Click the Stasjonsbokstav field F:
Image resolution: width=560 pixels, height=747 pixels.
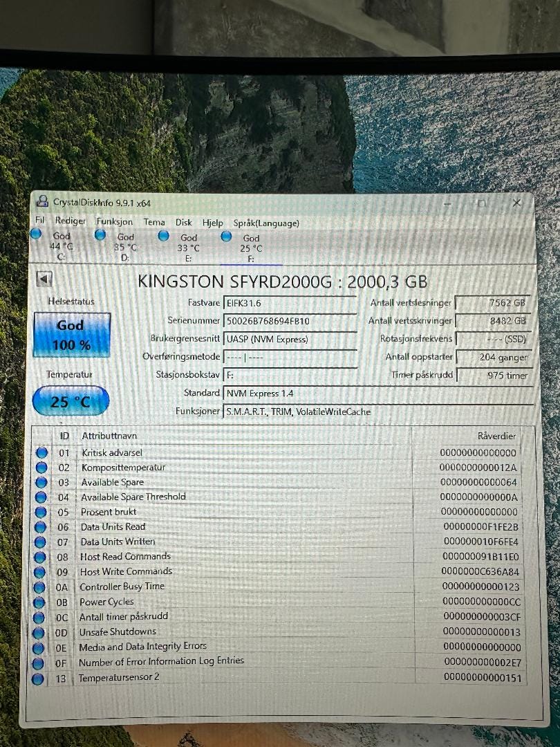(290, 375)
